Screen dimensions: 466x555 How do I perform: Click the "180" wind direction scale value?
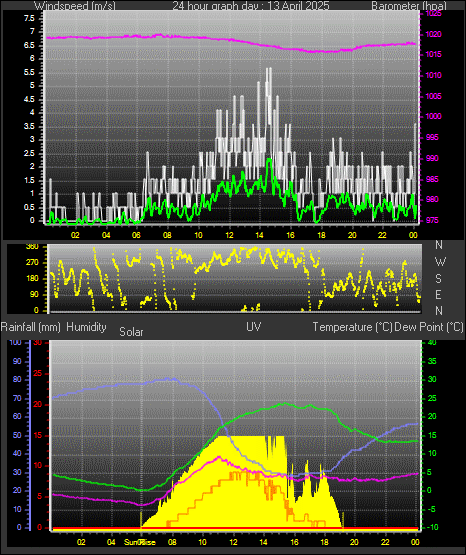pos(32,279)
